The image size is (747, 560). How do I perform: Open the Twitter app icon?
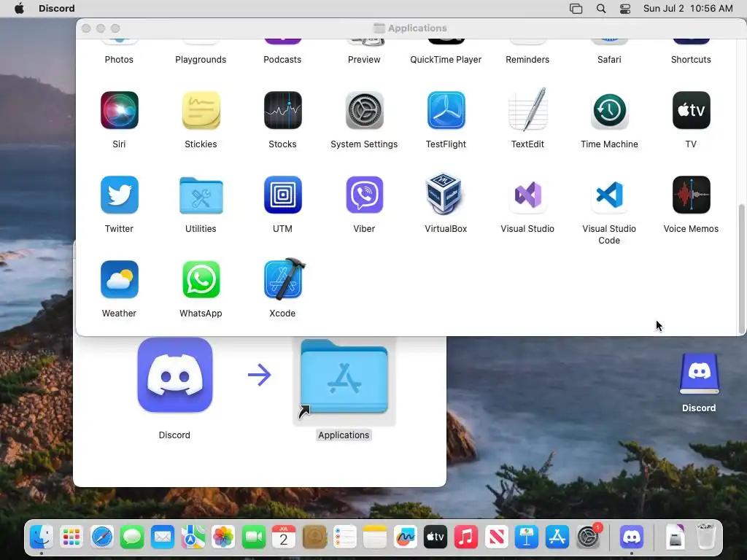119,195
